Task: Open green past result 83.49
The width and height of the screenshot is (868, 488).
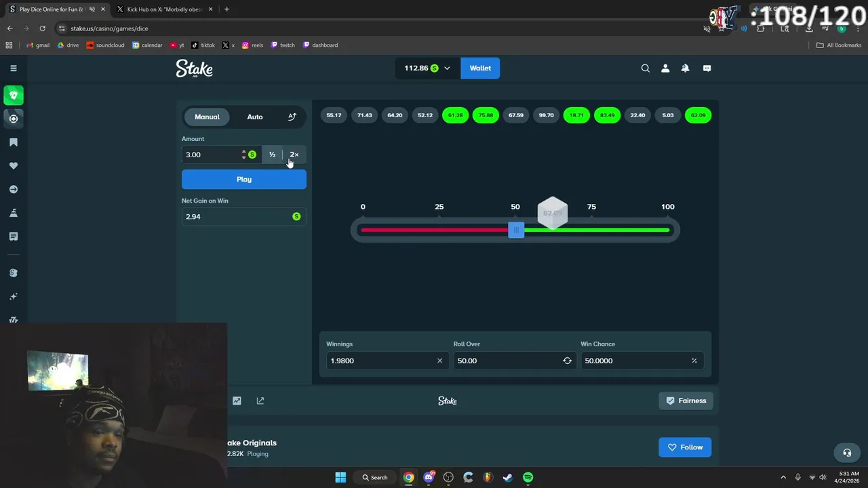Action: tap(607, 115)
